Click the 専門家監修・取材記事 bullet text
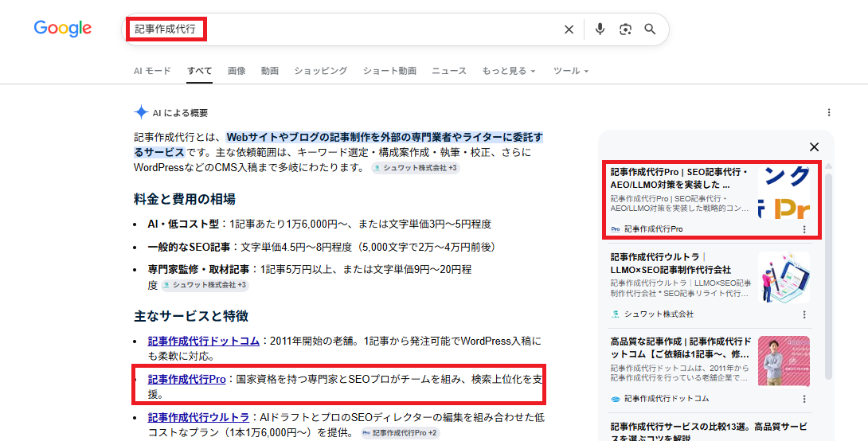 click(x=310, y=277)
